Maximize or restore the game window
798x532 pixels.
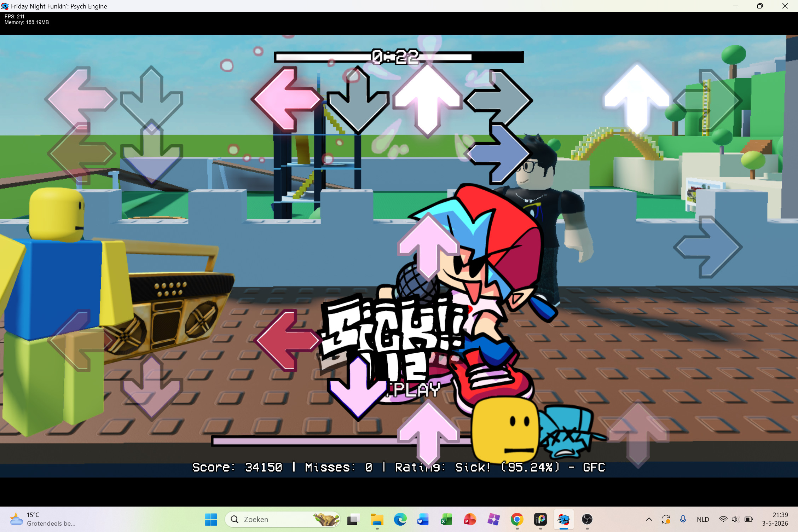point(760,6)
